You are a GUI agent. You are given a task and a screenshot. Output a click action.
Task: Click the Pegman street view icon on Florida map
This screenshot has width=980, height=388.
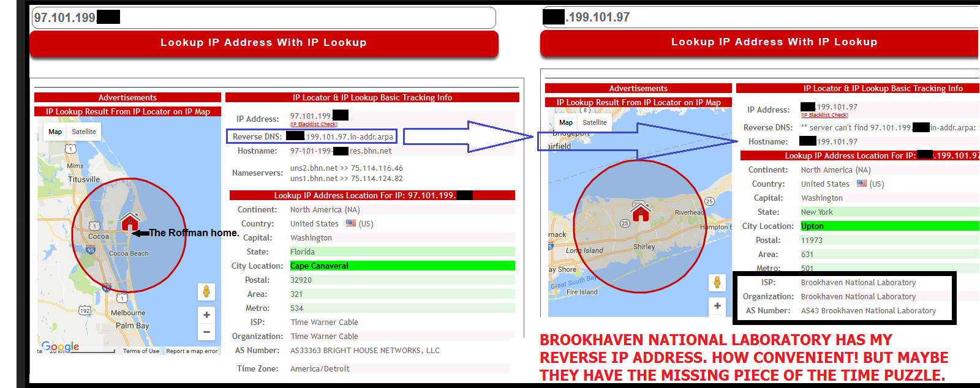[x=206, y=292]
